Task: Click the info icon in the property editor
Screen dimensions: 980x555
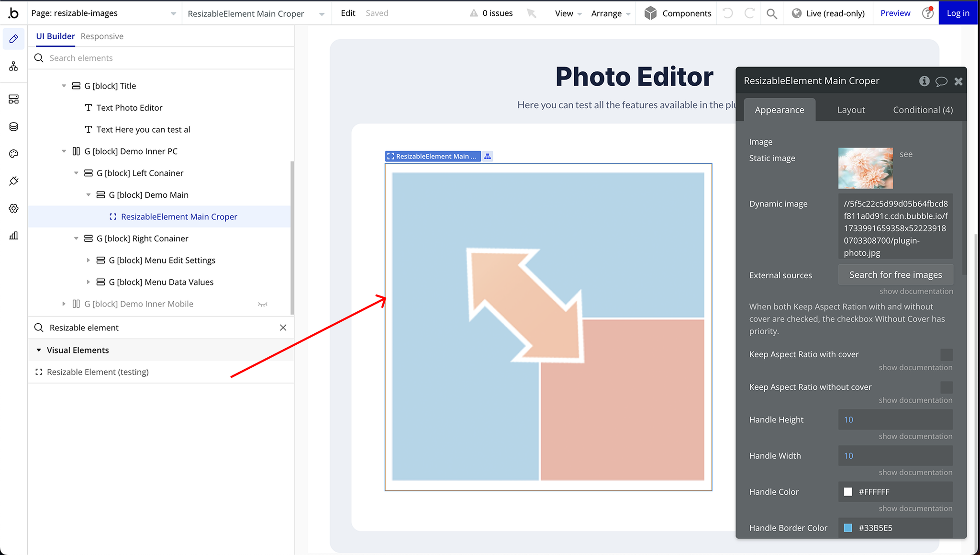Action: click(x=924, y=81)
